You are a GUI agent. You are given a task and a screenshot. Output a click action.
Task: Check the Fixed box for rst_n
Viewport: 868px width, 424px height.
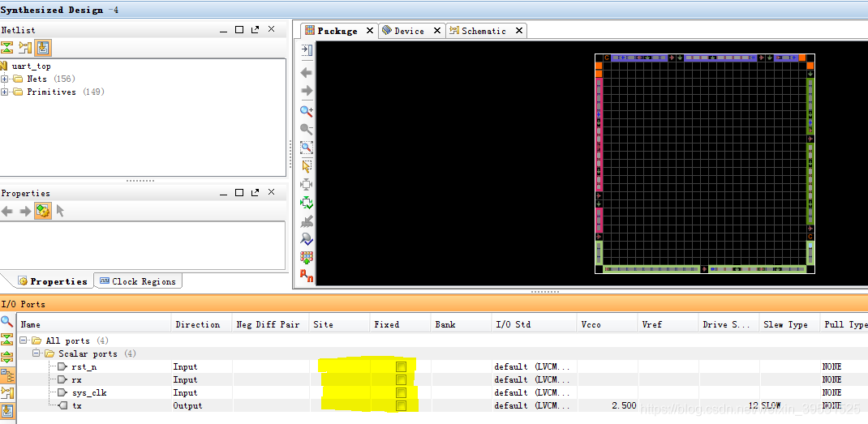pyautogui.click(x=401, y=366)
